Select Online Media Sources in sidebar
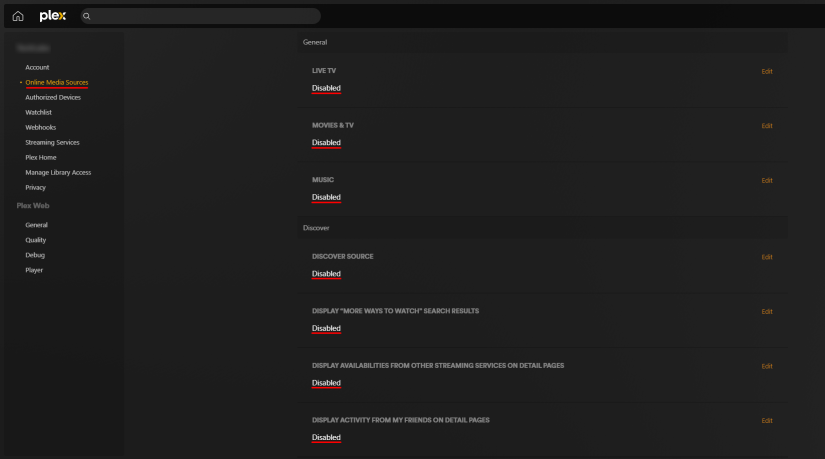The width and height of the screenshot is (825, 459). click(56, 83)
